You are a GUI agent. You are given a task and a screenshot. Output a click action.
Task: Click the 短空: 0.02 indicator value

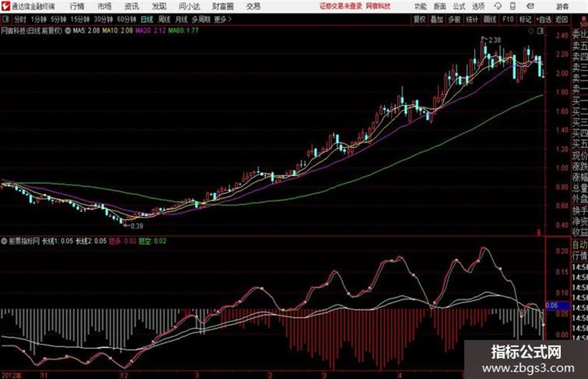[152, 241]
